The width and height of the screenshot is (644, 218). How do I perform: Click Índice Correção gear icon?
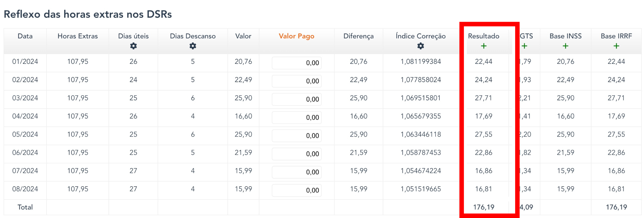(420, 46)
